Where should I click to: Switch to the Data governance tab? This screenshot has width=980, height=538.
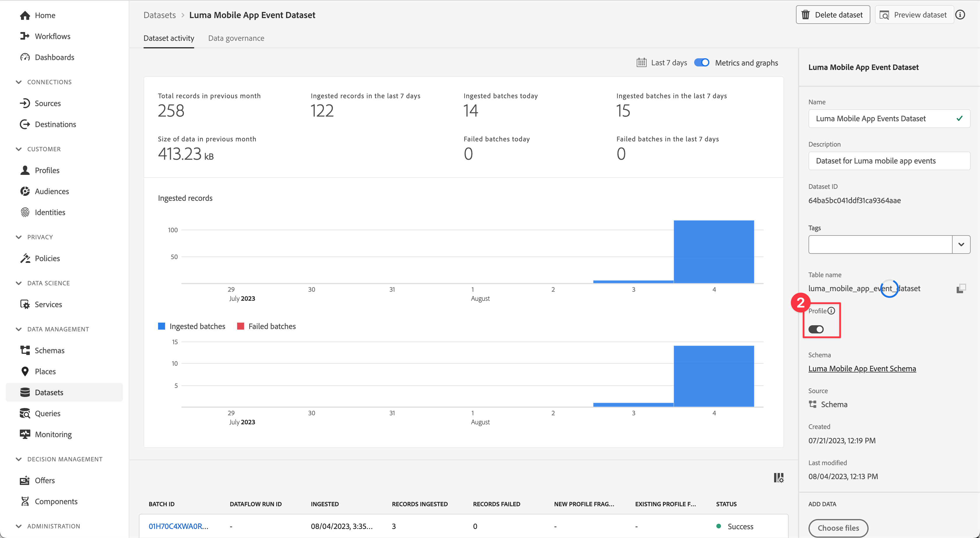point(236,38)
